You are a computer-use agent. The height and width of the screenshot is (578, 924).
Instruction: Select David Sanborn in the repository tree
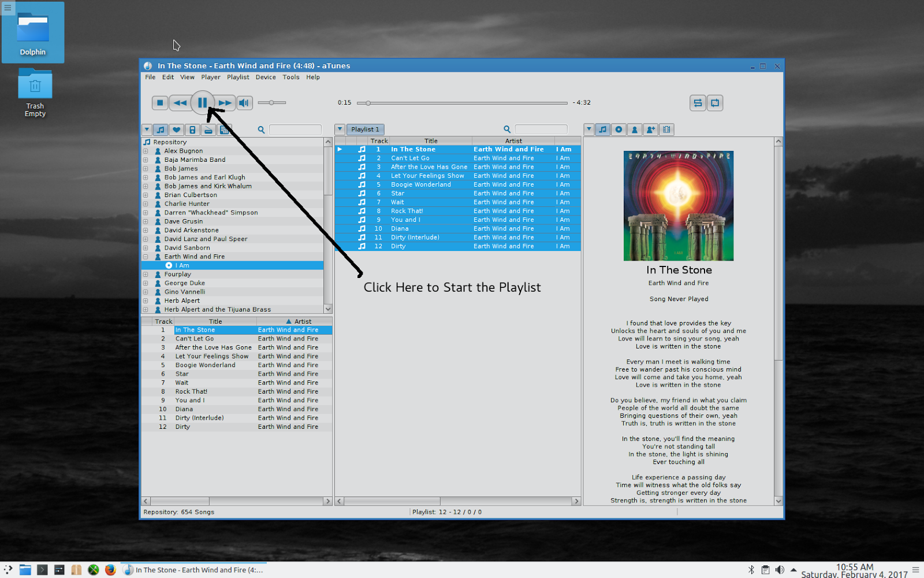pyautogui.click(x=187, y=248)
